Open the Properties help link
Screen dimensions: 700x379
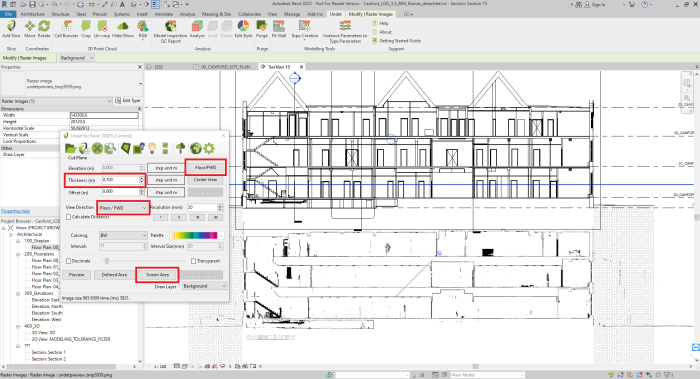(x=16, y=211)
